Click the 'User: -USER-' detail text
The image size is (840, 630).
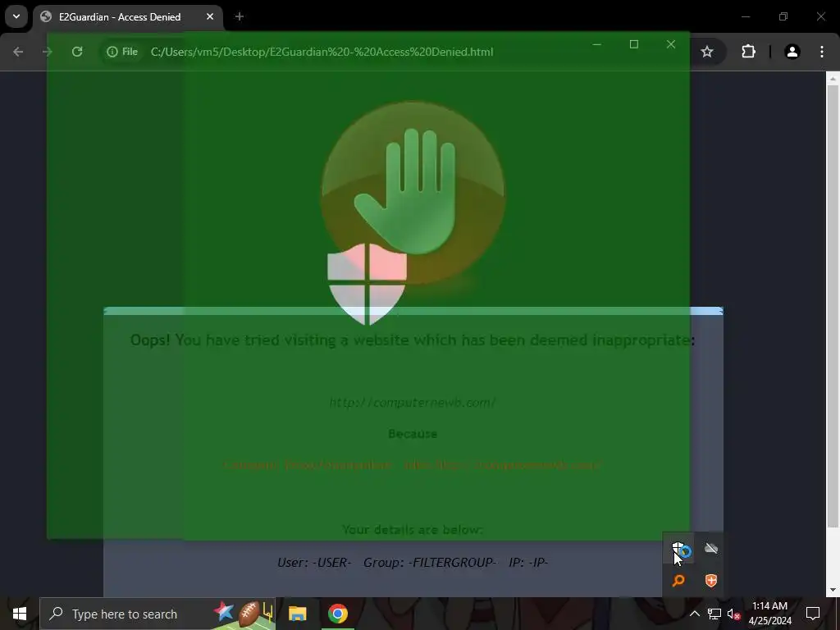pyautogui.click(x=314, y=563)
